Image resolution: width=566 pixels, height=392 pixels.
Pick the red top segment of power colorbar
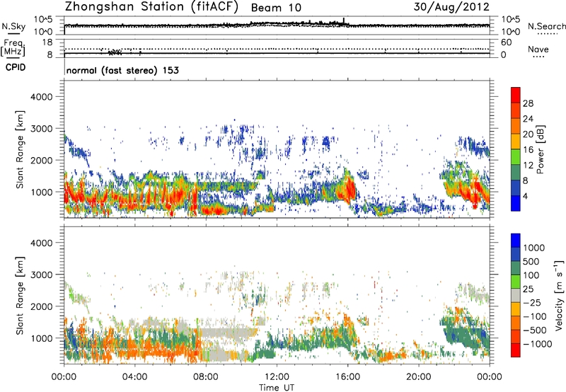pyautogui.click(x=516, y=96)
